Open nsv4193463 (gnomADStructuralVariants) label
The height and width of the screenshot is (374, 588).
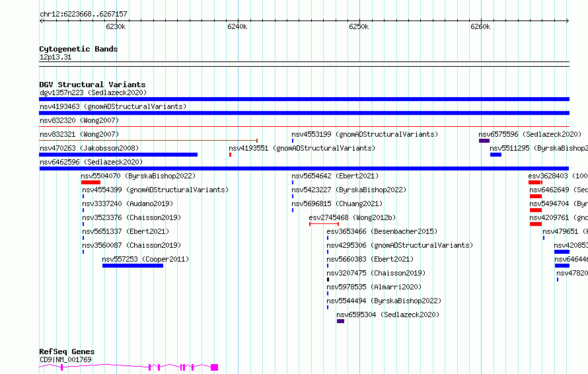coord(113,106)
